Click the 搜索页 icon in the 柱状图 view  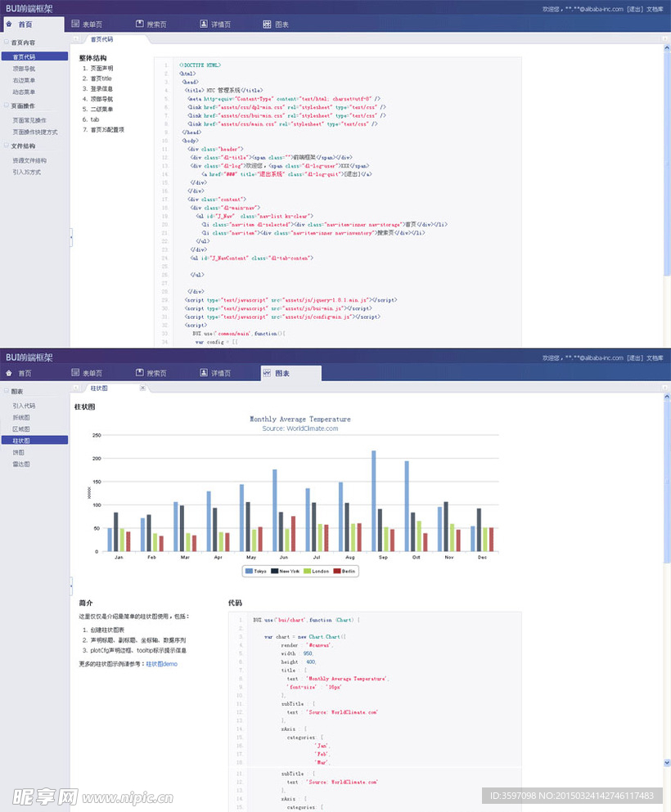pyautogui.click(x=139, y=372)
